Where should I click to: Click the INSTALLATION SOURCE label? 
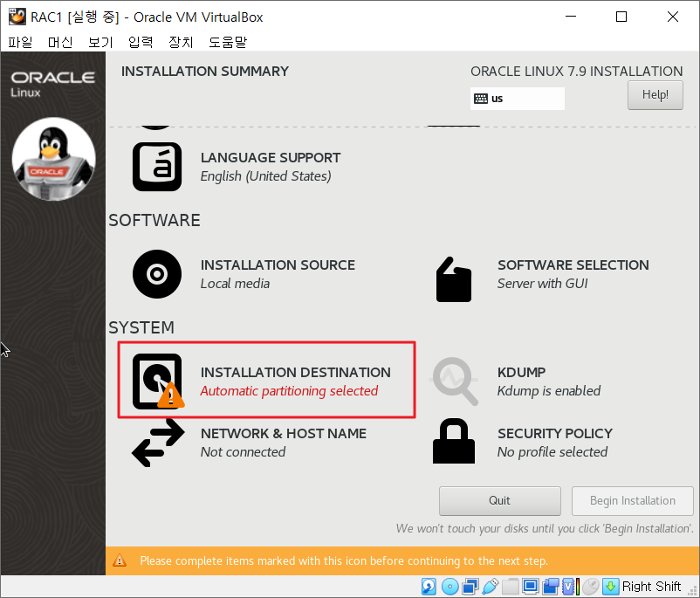278,265
